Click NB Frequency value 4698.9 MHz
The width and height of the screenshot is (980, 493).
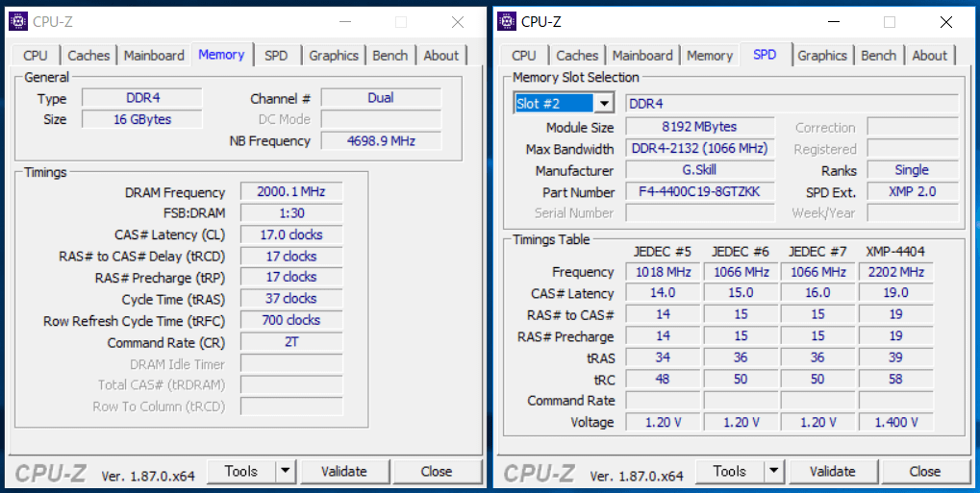[381, 140]
